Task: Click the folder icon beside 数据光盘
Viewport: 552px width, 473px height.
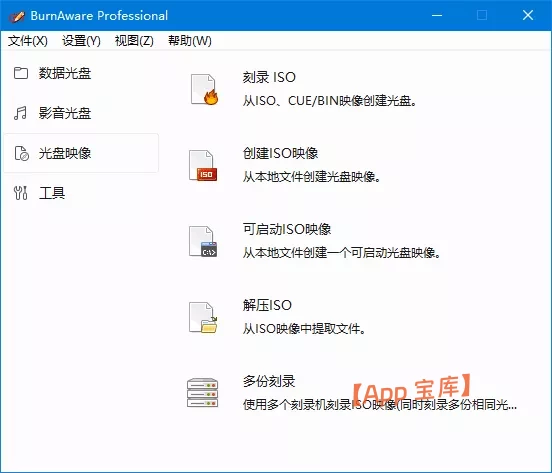Action: click(21, 73)
